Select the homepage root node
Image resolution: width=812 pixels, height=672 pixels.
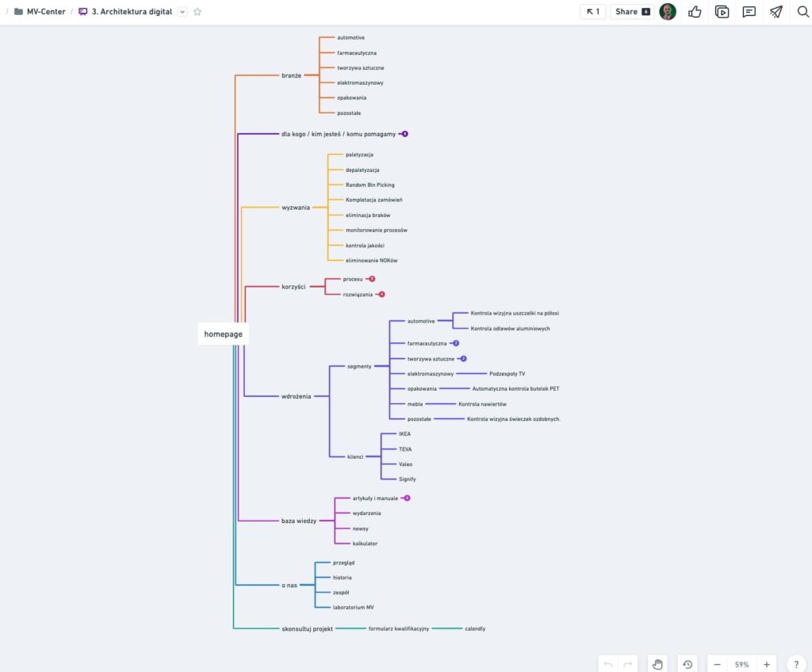tap(223, 334)
